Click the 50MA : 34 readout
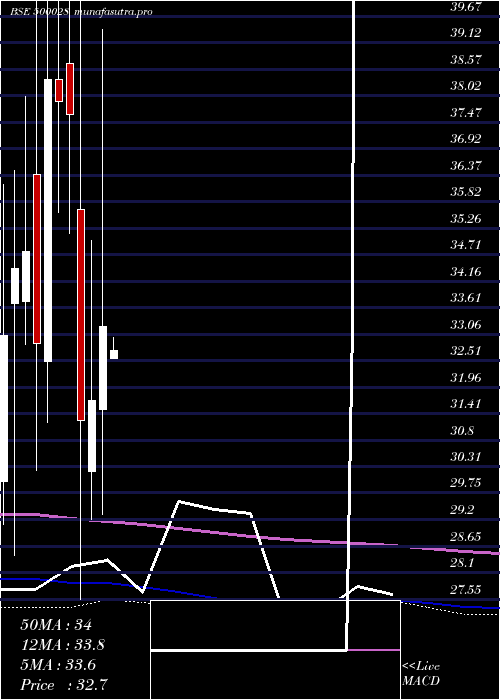The height and width of the screenshot is (700, 500). pyautogui.click(x=56, y=625)
